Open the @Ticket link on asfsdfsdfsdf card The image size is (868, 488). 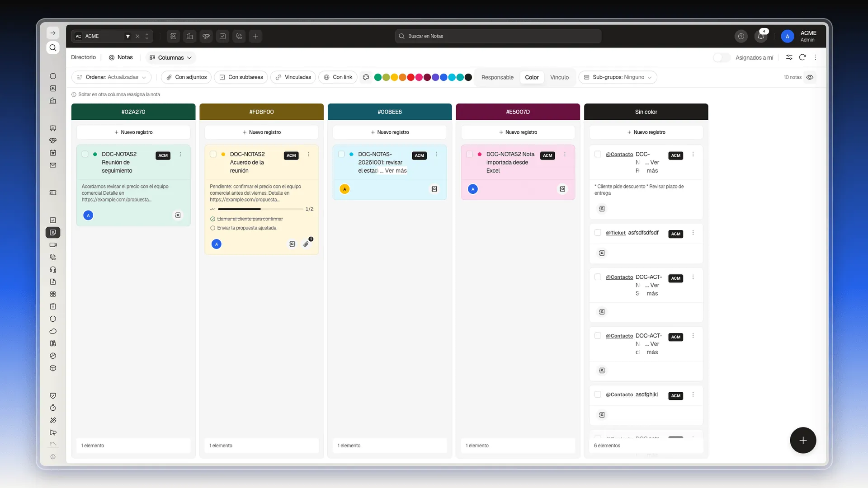coord(615,233)
